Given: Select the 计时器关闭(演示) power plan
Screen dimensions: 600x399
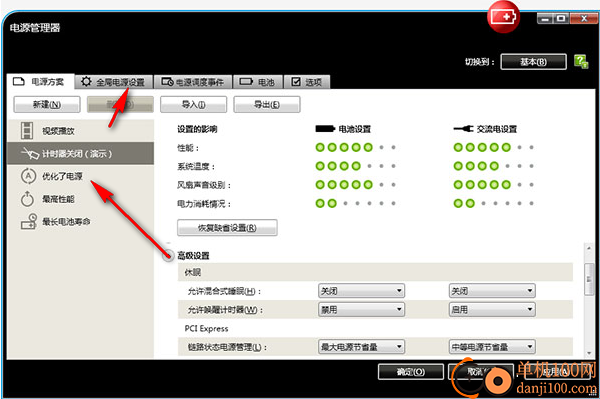Looking at the screenshot, I should click(x=80, y=153).
